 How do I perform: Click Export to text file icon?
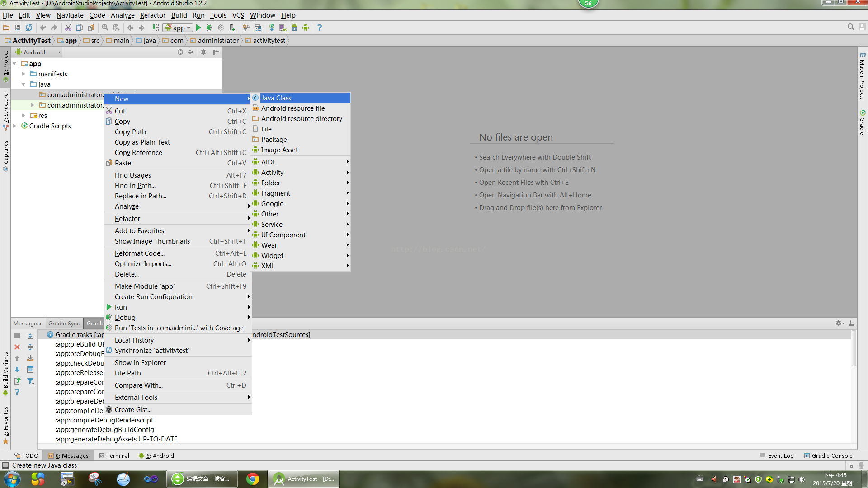[17, 381]
